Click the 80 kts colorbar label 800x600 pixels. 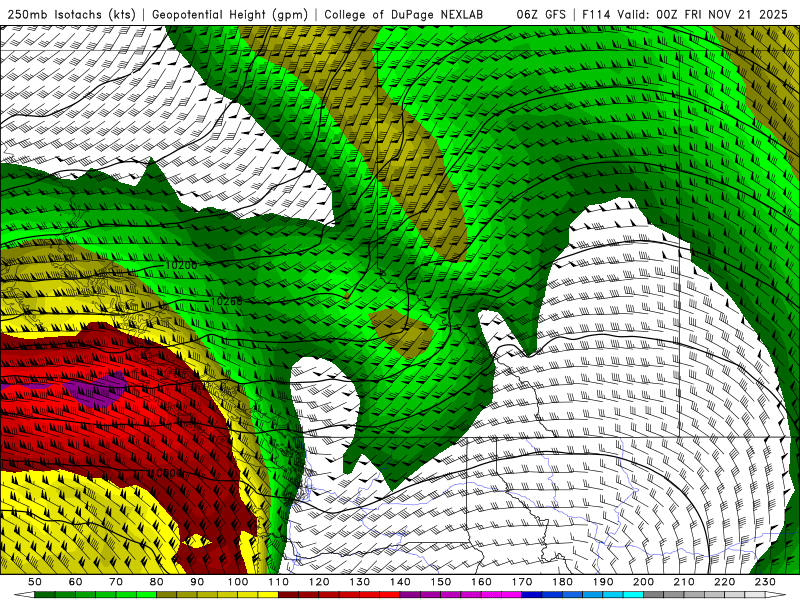pos(156,582)
